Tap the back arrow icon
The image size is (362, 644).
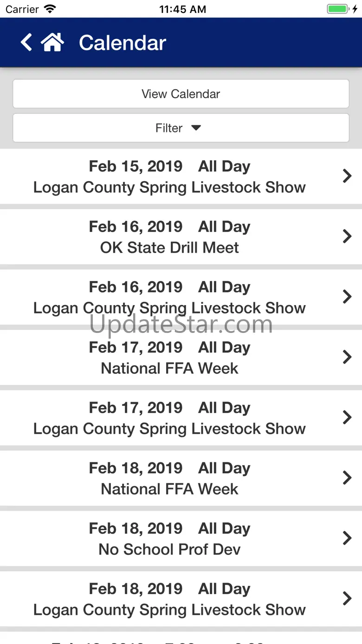[x=26, y=43]
